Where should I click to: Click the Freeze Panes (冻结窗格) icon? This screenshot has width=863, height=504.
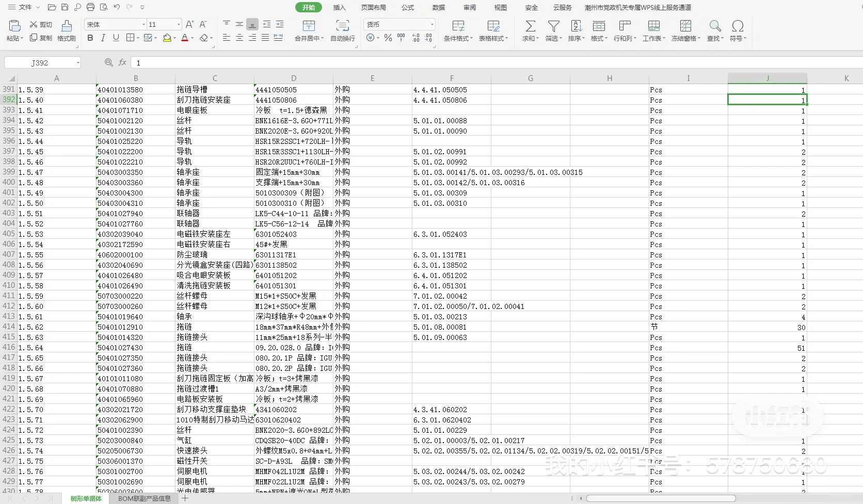[685, 26]
